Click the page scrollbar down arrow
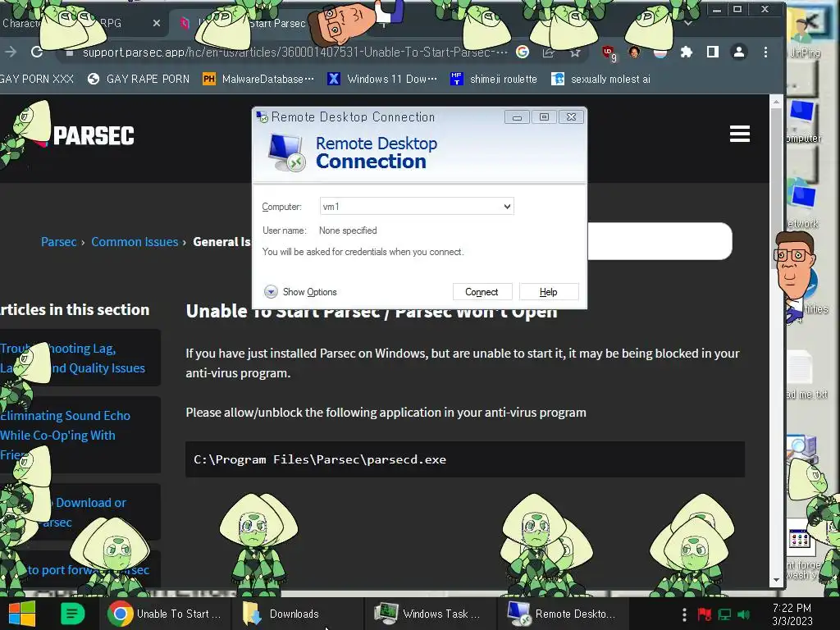Viewport: 840px width, 630px height. click(x=776, y=580)
